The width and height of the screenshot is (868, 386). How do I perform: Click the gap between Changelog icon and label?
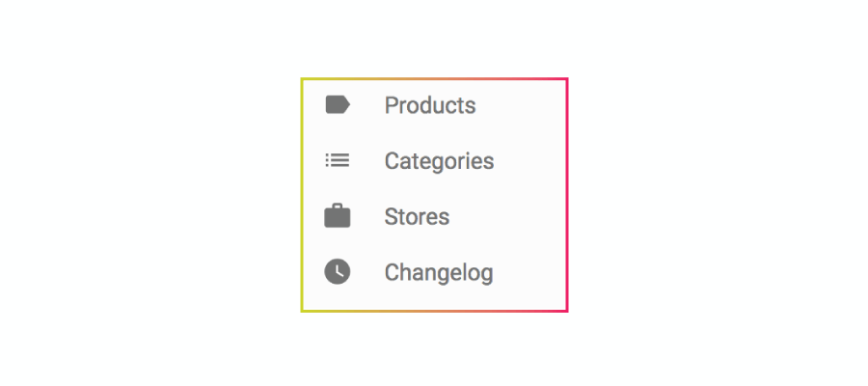tap(367, 272)
